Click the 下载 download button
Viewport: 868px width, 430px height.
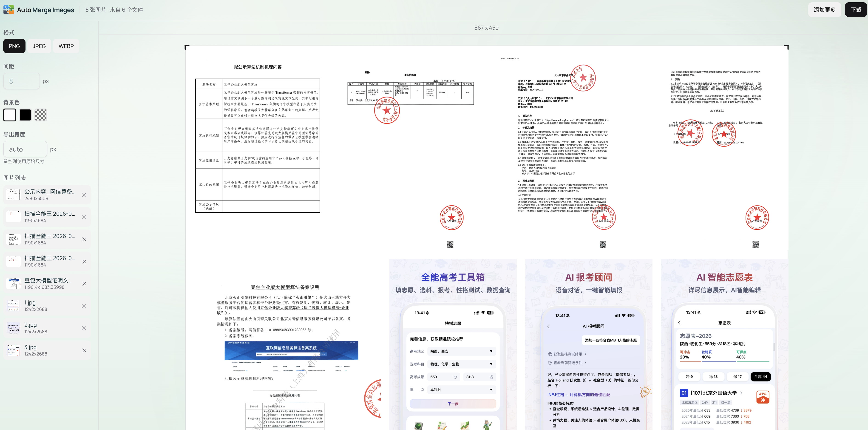pos(856,10)
